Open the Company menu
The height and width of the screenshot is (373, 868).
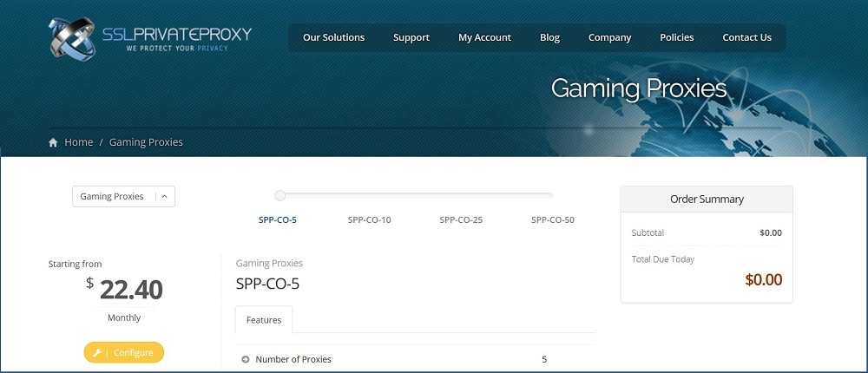(x=609, y=37)
